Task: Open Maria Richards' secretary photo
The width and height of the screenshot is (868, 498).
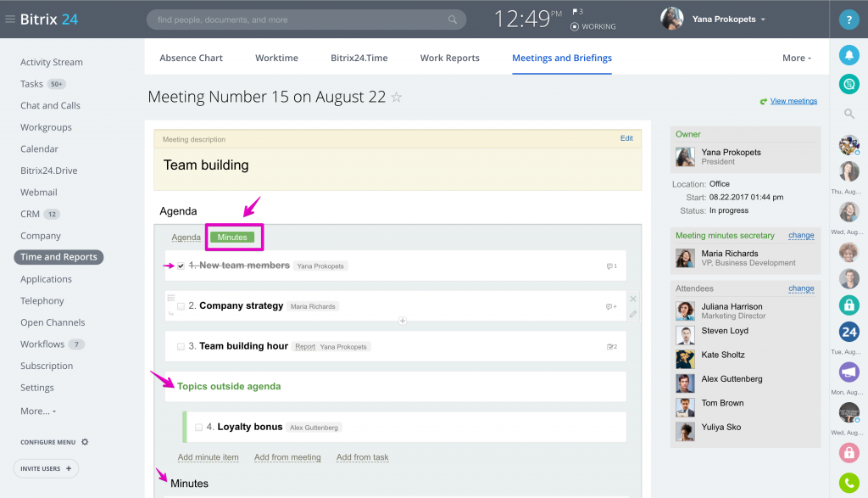Action: [x=685, y=258]
